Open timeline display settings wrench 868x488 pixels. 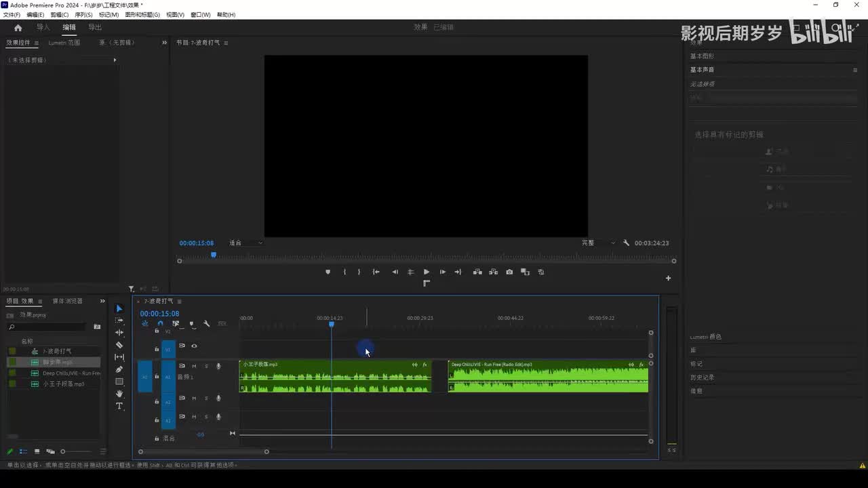point(207,324)
